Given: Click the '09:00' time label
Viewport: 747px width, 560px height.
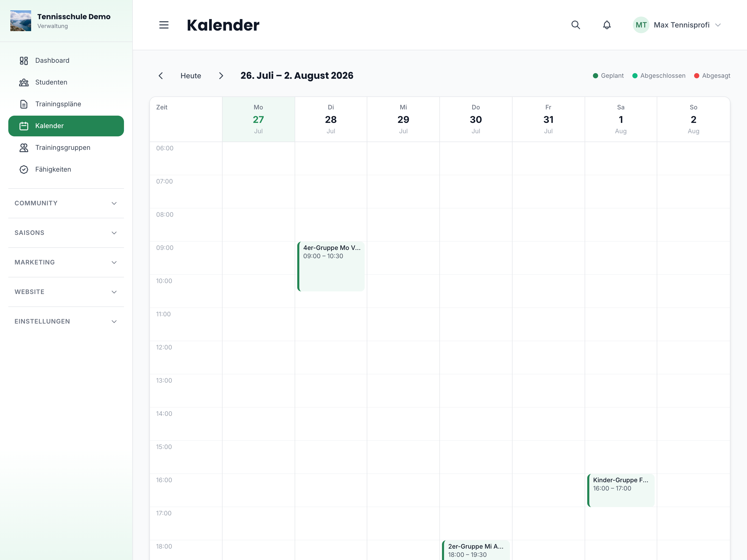Looking at the screenshot, I should [165, 248].
